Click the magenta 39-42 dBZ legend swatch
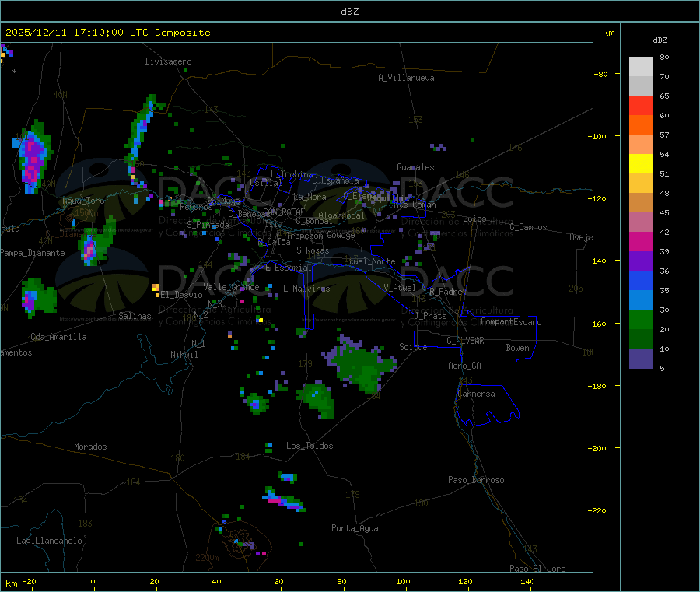700x592 pixels. (x=641, y=241)
